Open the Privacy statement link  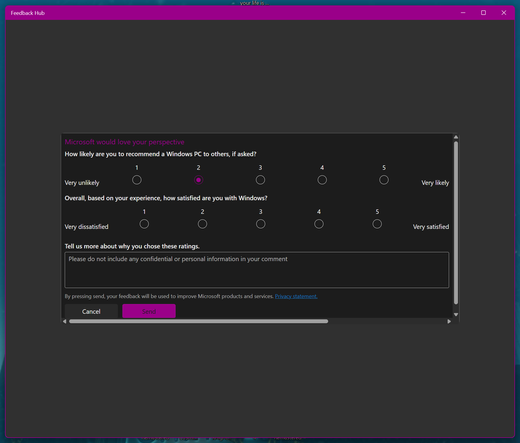(x=296, y=296)
